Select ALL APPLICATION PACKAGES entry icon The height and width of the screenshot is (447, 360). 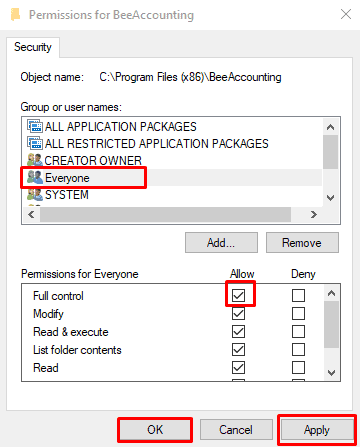pos(35,126)
